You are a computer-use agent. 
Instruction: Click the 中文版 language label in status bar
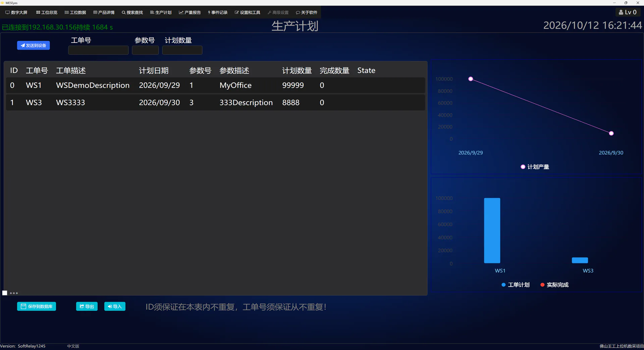click(x=73, y=346)
